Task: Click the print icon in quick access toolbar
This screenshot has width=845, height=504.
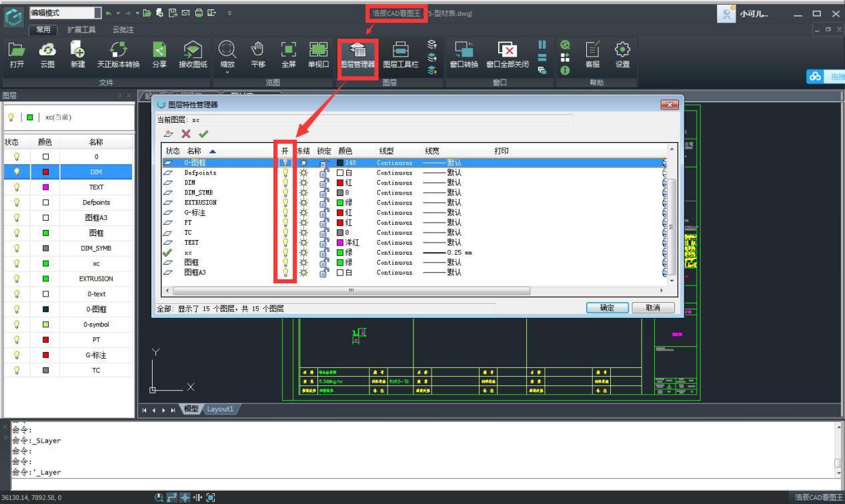Action: pos(198,13)
